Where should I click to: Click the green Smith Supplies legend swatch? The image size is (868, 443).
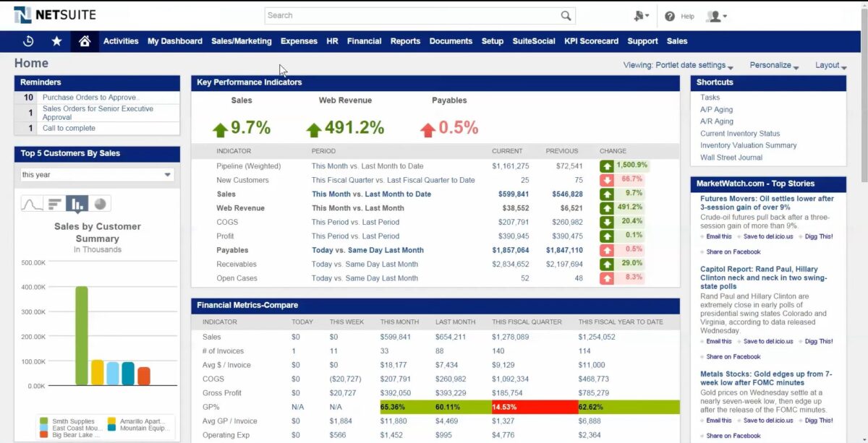(x=43, y=419)
